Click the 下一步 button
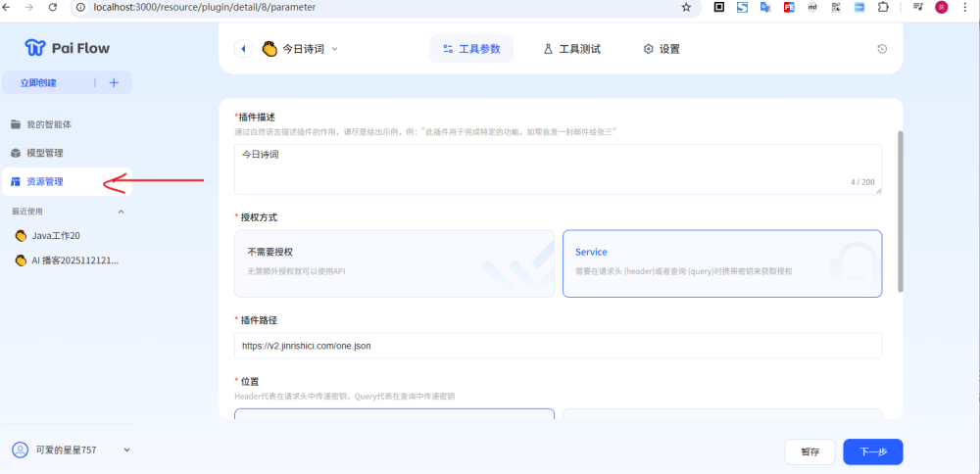 [872, 451]
